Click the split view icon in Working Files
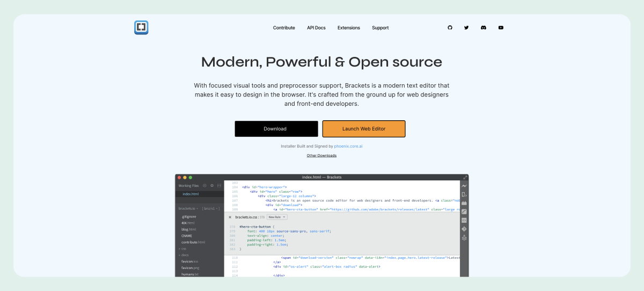 coord(219,185)
